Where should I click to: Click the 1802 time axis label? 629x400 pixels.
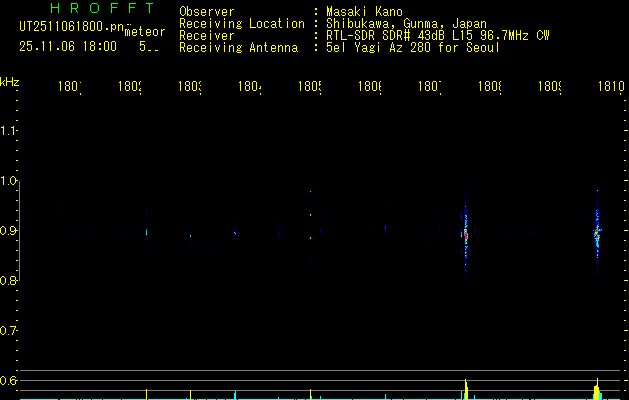[x=130, y=86]
